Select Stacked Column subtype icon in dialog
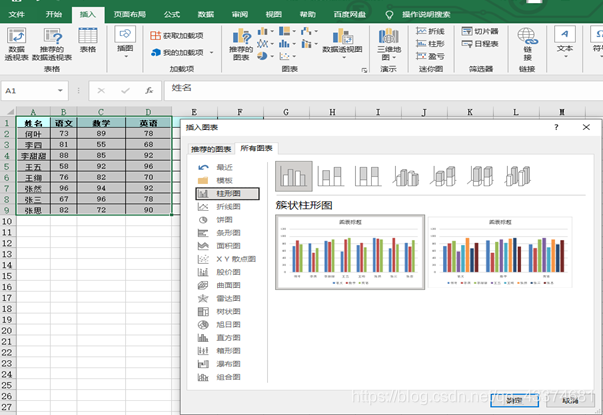The image size is (603, 415). click(x=330, y=176)
